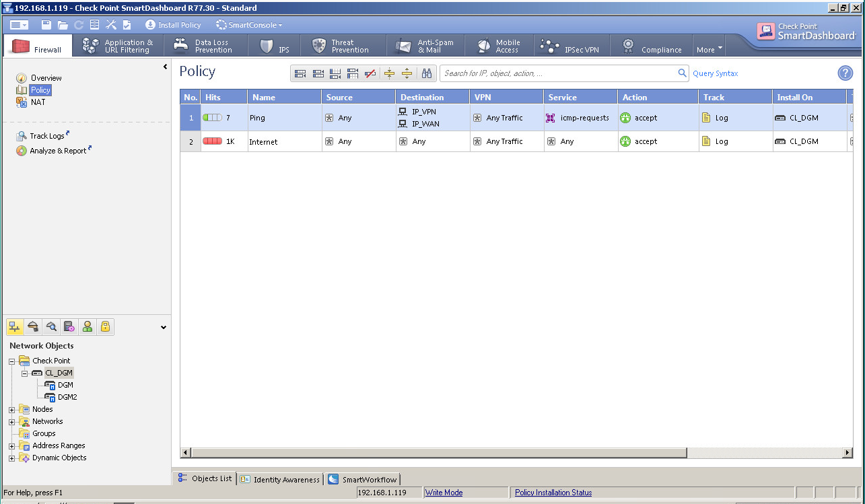This screenshot has width=865, height=504.
Task: Click the magnifier search icon in search box
Action: coord(683,73)
